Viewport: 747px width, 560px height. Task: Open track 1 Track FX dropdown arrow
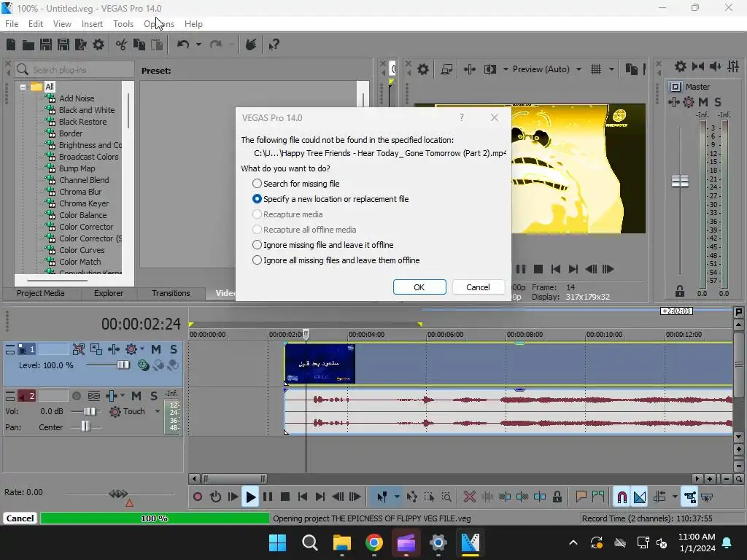[142, 349]
